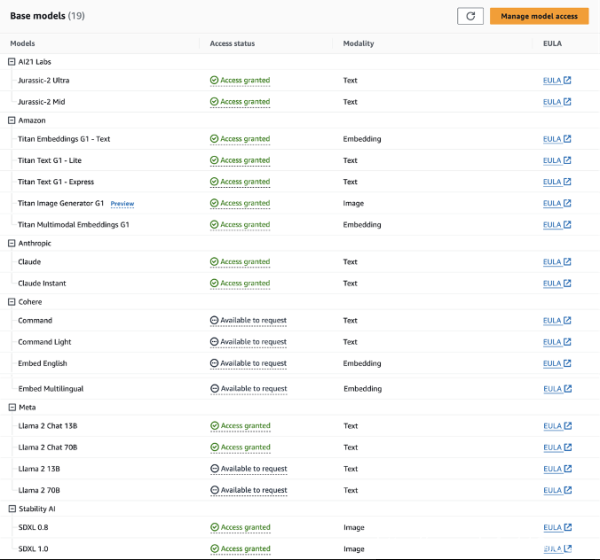This screenshot has width=600, height=560.
Task: Collapse the Stability AI group
Action: click(x=12, y=509)
